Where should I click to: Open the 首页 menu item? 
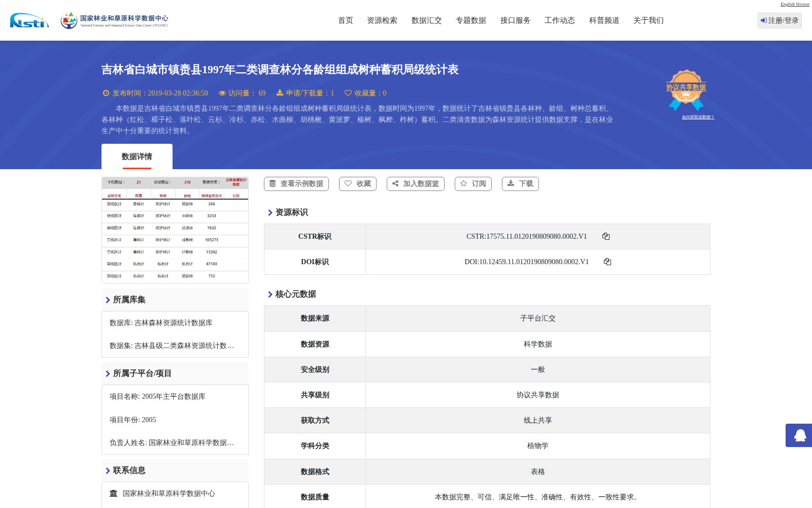pos(346,20)
